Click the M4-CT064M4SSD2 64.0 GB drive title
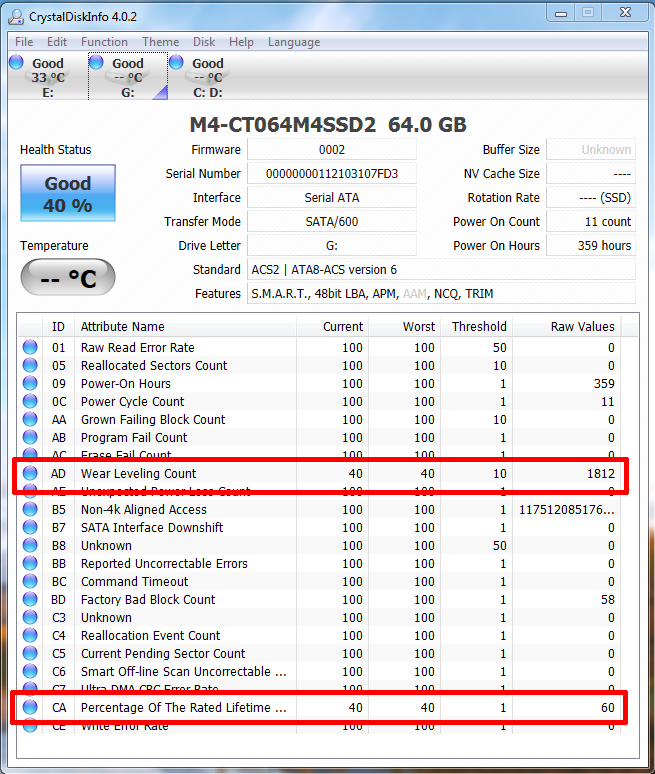The height and width of the screenshot is (774, 655). click(x=328, y=124)
